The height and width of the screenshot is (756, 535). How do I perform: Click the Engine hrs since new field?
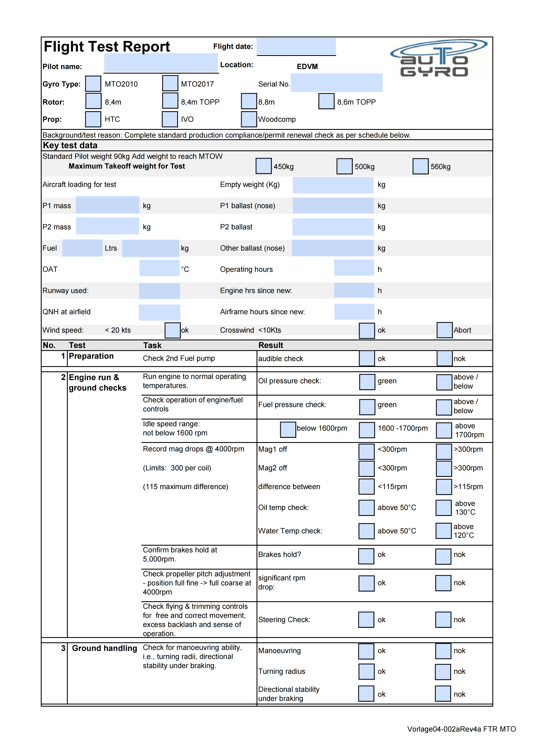coord(354,290)
